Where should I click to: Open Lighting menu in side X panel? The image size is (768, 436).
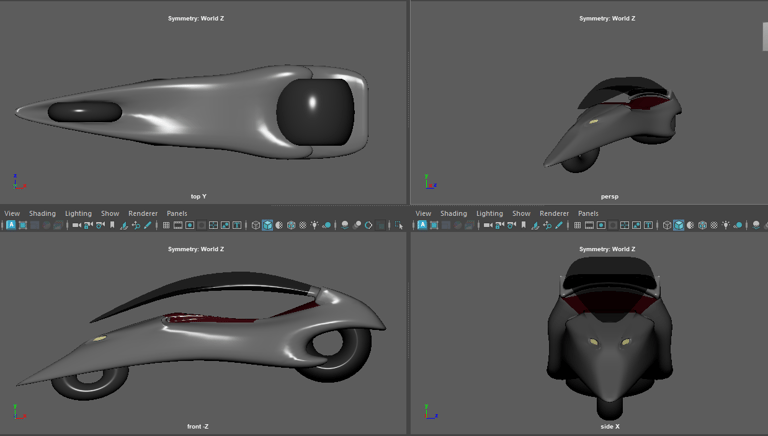tap(490, 214)
